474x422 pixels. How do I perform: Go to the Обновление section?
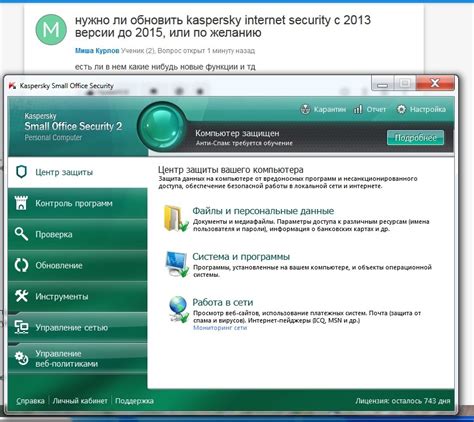click(77, 265)
